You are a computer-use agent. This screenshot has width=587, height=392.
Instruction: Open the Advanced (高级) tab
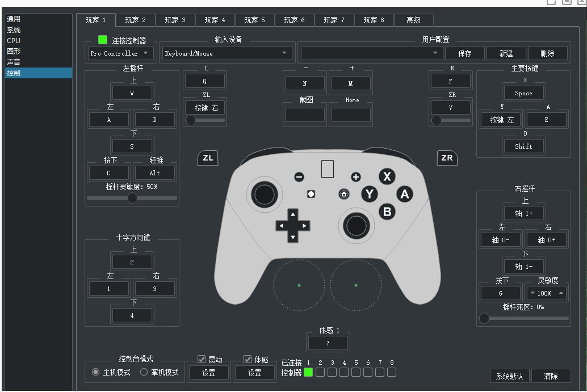[x=414, y=20]
